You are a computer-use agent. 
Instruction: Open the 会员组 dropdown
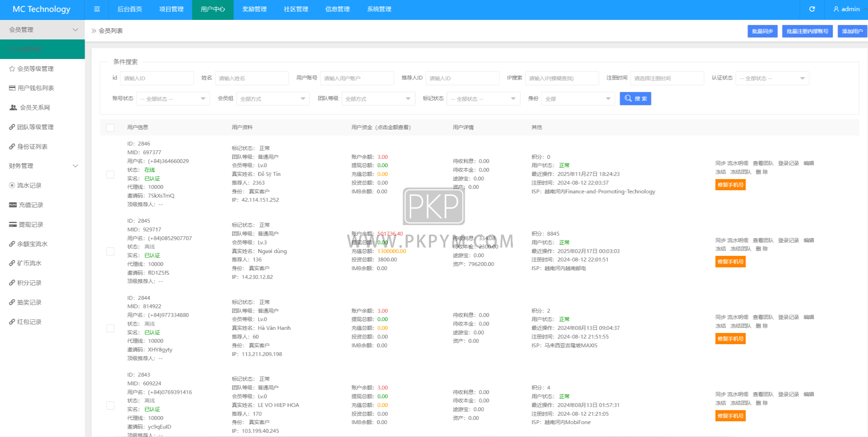tap(273, 99)
